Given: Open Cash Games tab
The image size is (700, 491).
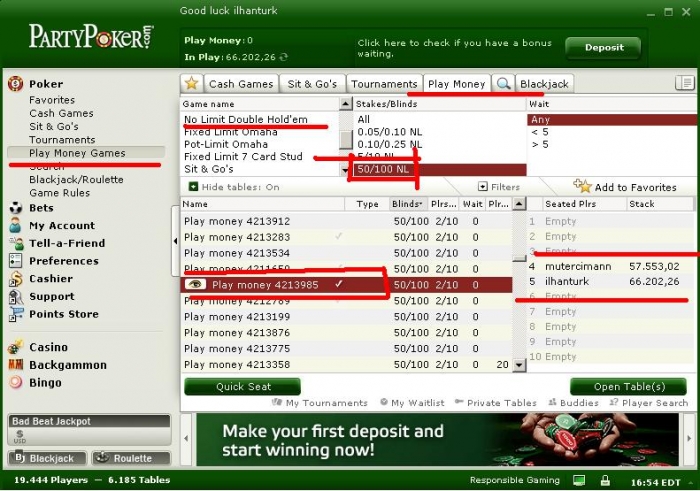Looking at the screenshot, I should coord(241,84).
